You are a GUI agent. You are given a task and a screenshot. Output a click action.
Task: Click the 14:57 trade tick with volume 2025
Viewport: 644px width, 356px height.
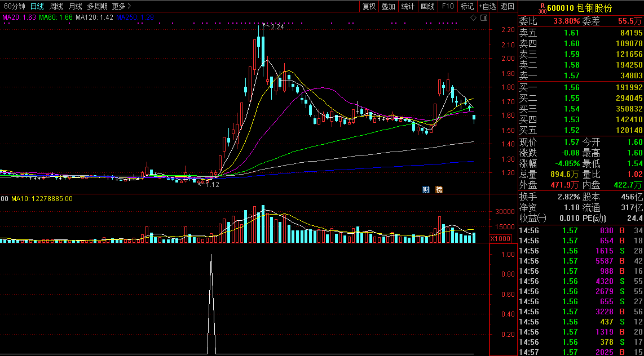(581, 352)
